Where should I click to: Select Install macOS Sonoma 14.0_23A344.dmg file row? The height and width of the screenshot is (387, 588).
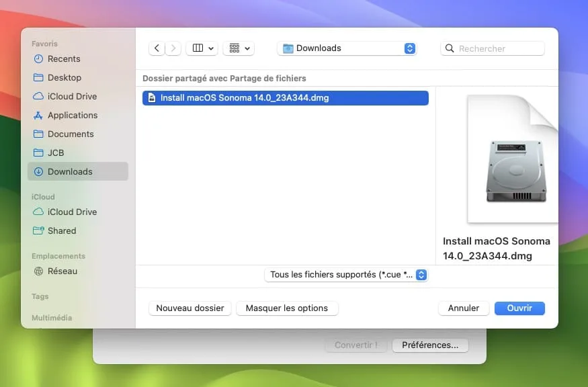pyautogui.click(x=286, y=98)
